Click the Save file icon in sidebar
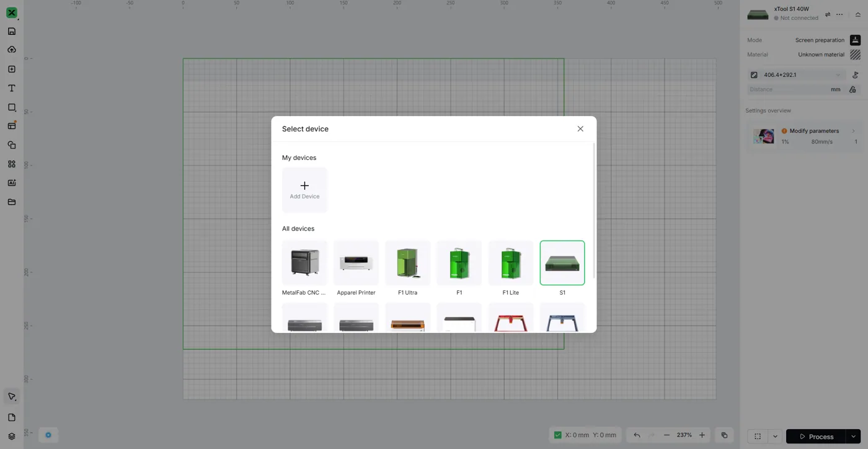This screenshot has width=868, height=449. (x=11, y=31)
